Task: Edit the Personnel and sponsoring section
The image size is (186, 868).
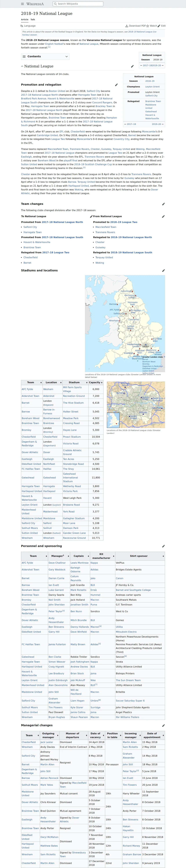Action: [163, 546]
